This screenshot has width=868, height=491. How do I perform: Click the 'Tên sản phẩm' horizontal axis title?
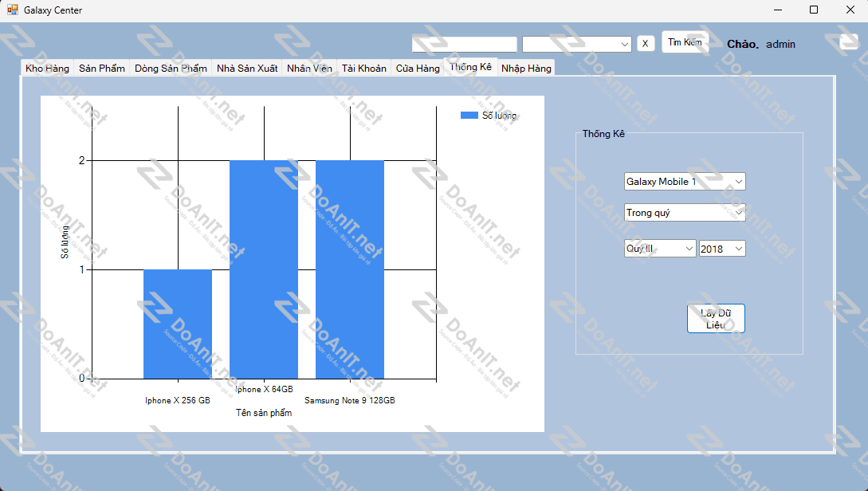(x=264, y=413)
